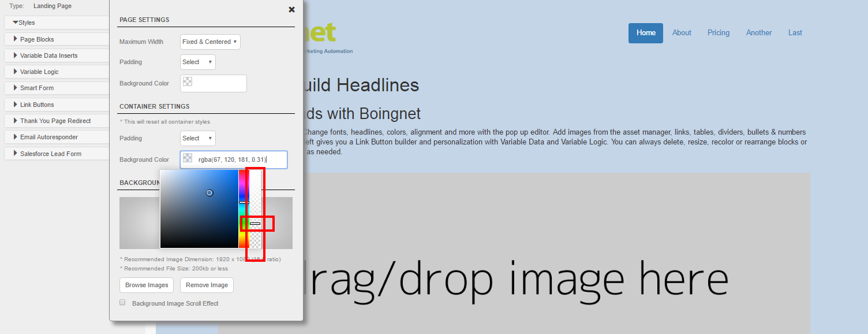Expand Salesforce Lead Form section
The width and height of the screenshot is (868, 334).
(57, 154)
